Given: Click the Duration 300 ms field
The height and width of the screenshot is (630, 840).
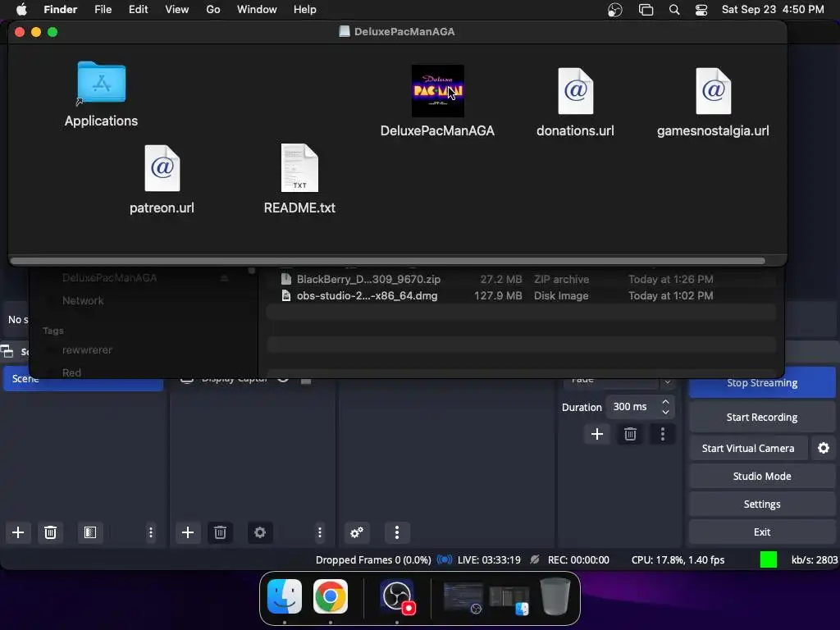Looking at the screenshot, I should (640, 407).
